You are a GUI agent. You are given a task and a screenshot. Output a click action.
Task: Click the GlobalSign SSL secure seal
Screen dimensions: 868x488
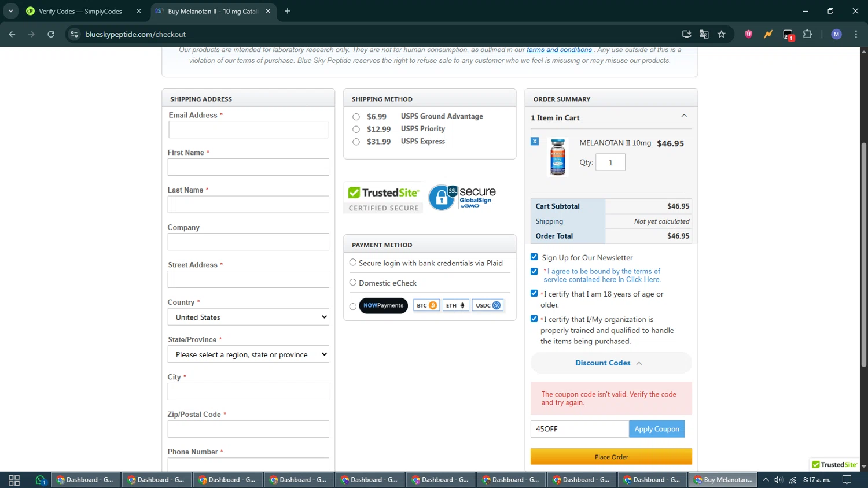coord(462,198)
